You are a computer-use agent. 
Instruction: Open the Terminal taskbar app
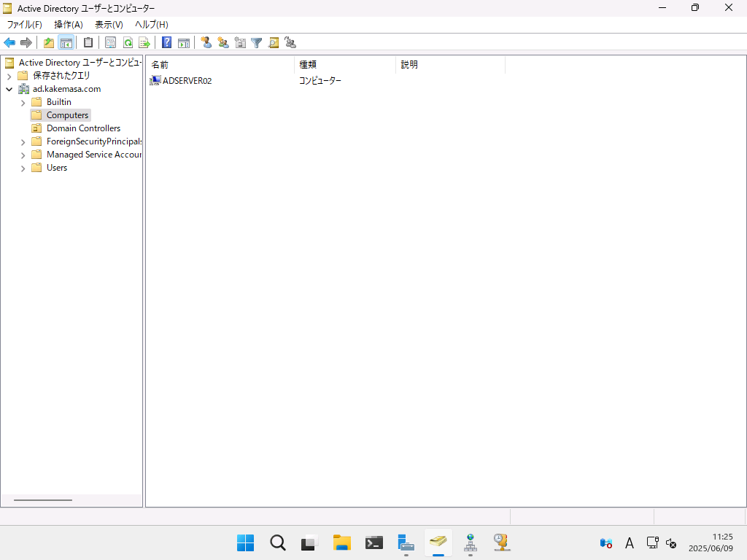[374, 542]
